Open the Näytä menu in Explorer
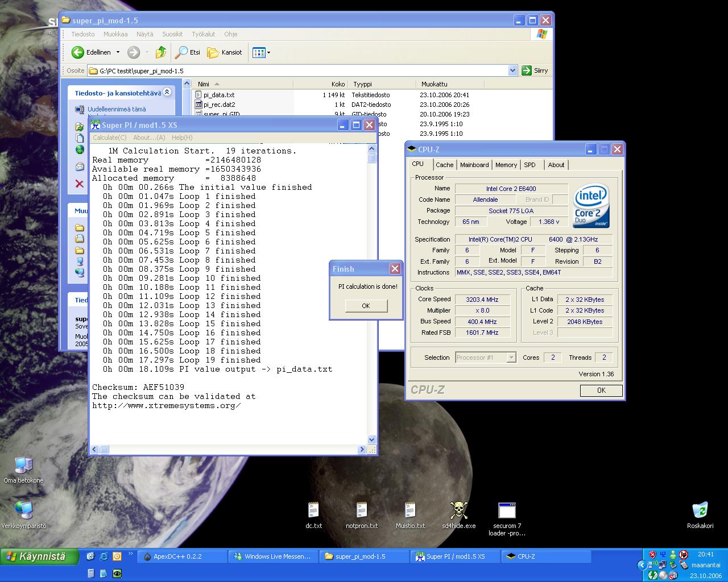This screenshot has height=582, width=728. point(145,34)
